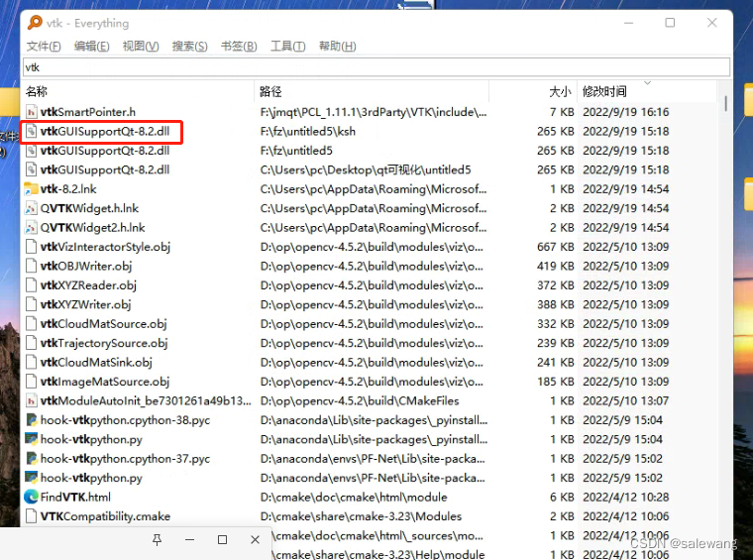Viewport: 753px width, 560px height.
Task: Click the dll icon in the F:\fz\untitled5\ksh row
Action: point(32,131)
